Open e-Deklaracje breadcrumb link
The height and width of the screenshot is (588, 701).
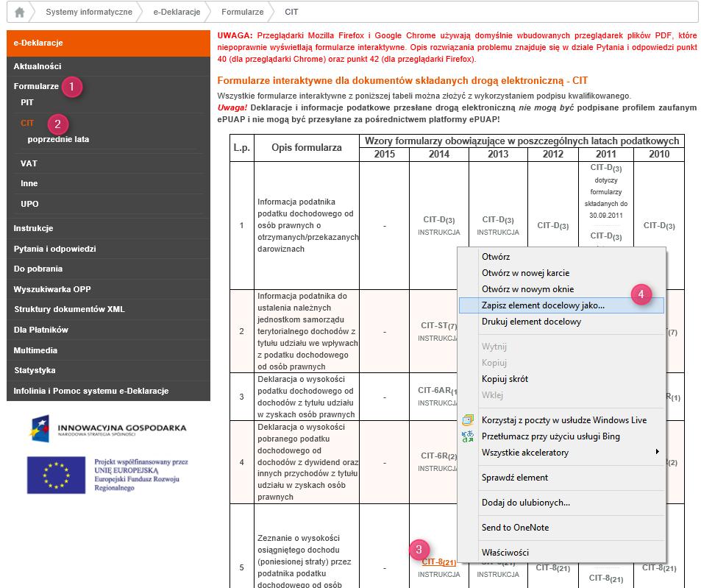pyautogui.click(x=177, y=12)
